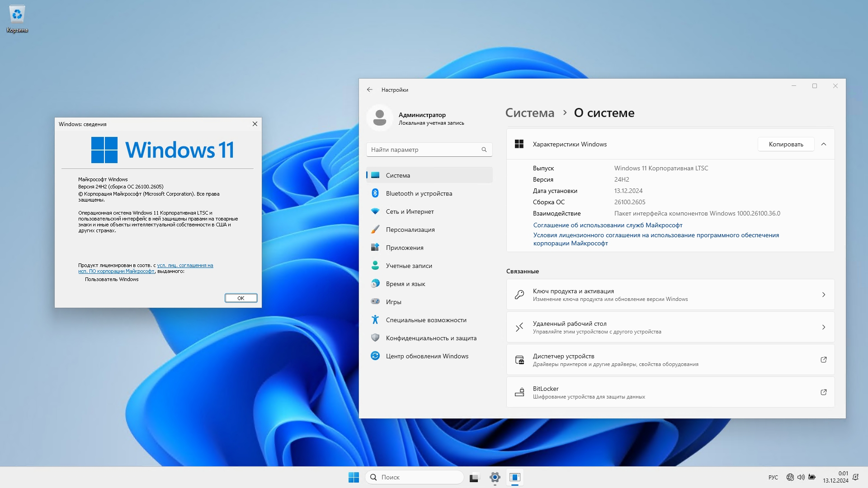Click the install date 13.12.2024 value
Viewport: 868px width, 488px height.
click(628, 191)
